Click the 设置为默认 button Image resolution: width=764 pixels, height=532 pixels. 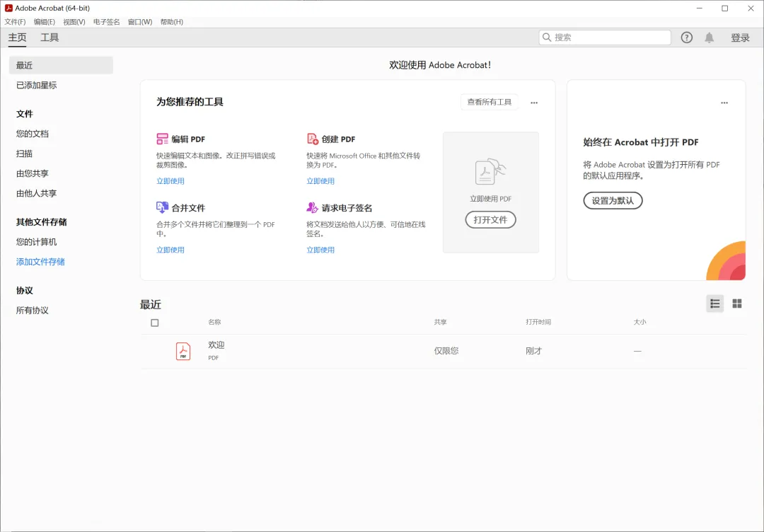613,201
